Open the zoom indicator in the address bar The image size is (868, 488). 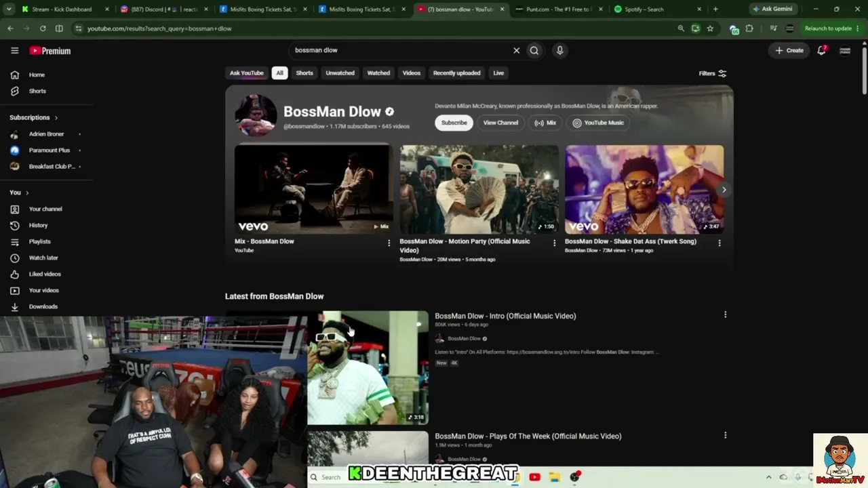(681, 28)
